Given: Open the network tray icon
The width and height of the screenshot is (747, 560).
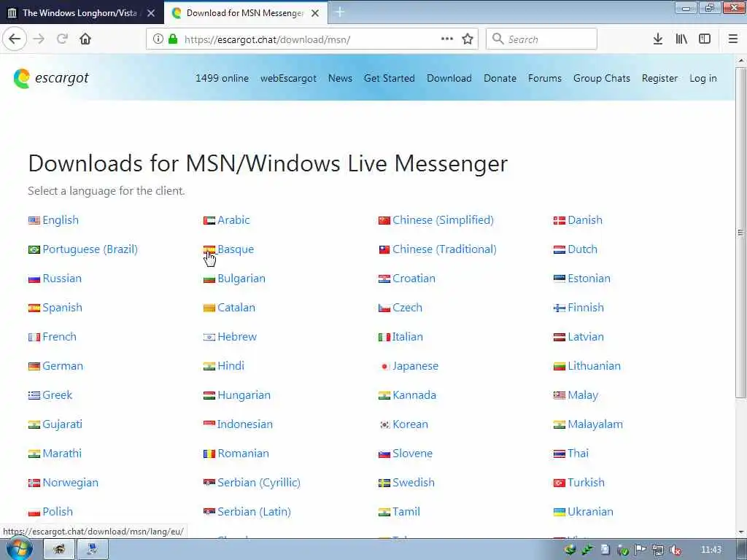Looking at the screenshot, I should [658, 550].
